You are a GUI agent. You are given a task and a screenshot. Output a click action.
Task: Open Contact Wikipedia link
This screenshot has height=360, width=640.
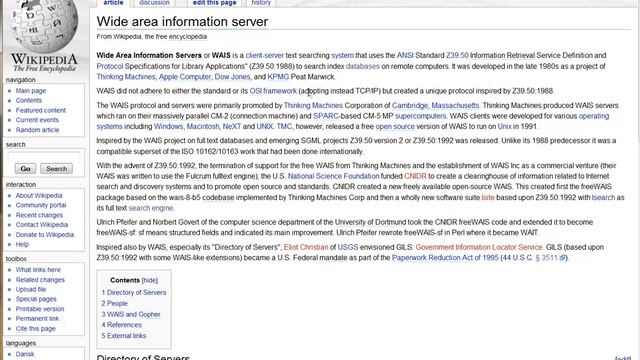coord(42,225)
